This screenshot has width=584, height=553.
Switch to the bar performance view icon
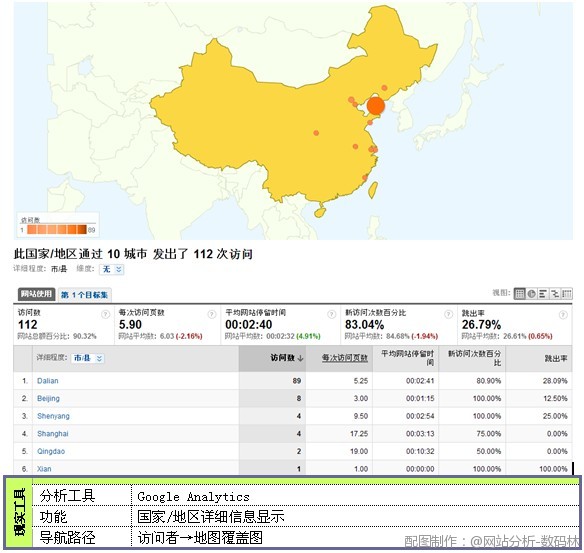(x=543, y=294)
